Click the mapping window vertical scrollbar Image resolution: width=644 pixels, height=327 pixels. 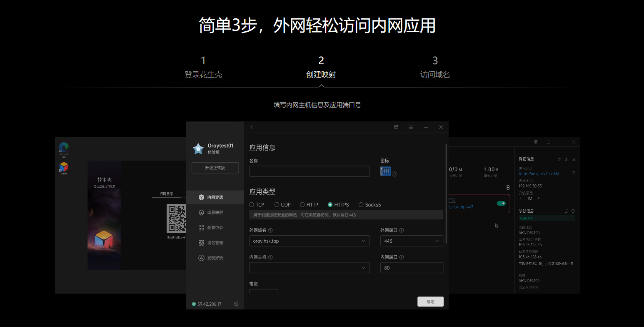point(446,194)
